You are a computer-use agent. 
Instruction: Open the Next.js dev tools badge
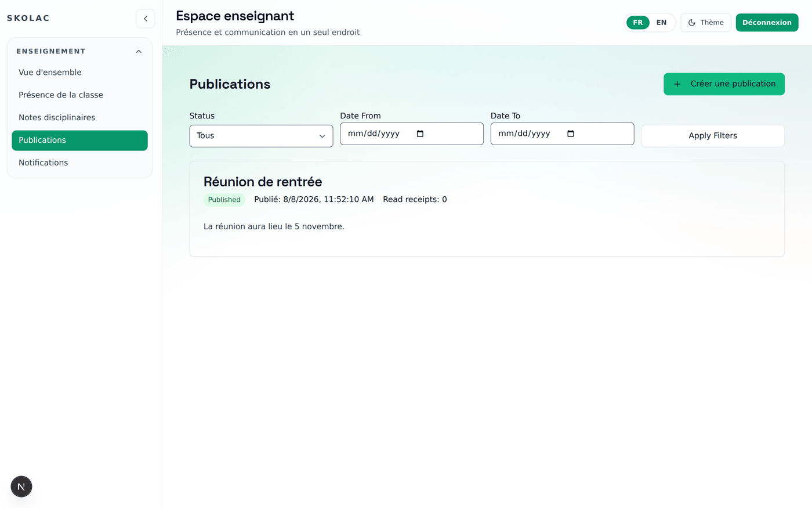21,487
